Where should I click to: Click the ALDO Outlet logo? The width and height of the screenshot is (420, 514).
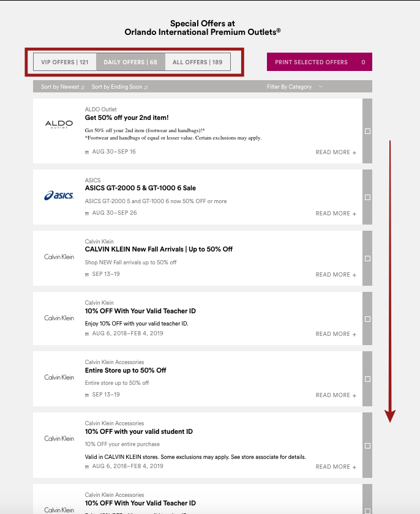point(59,124)
